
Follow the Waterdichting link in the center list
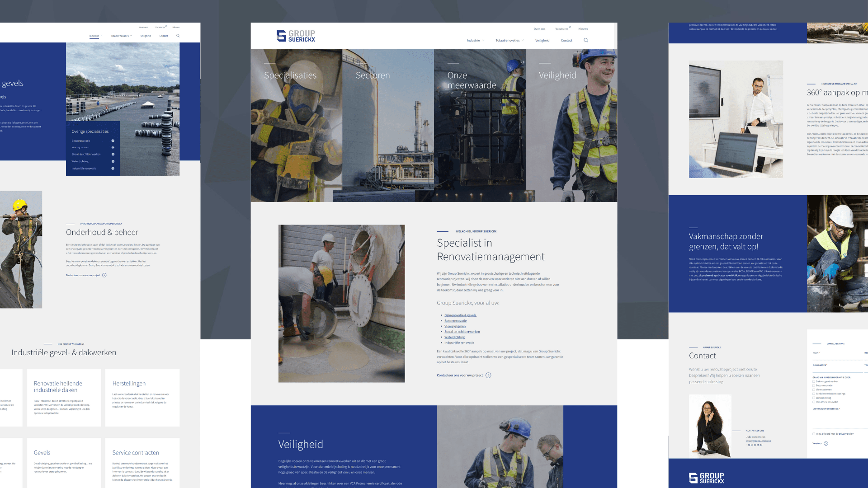click(454, 337)
